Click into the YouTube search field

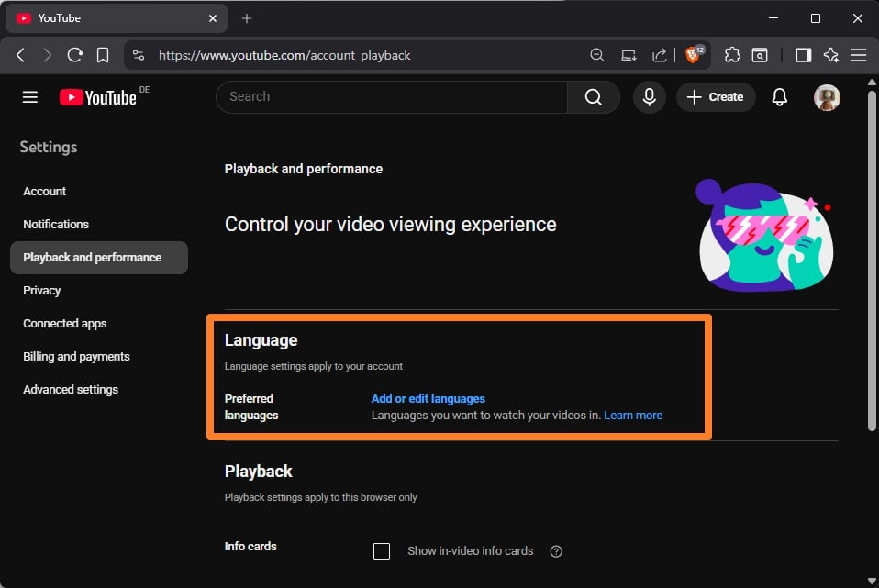pyautogui.click(x=390, y=97)
